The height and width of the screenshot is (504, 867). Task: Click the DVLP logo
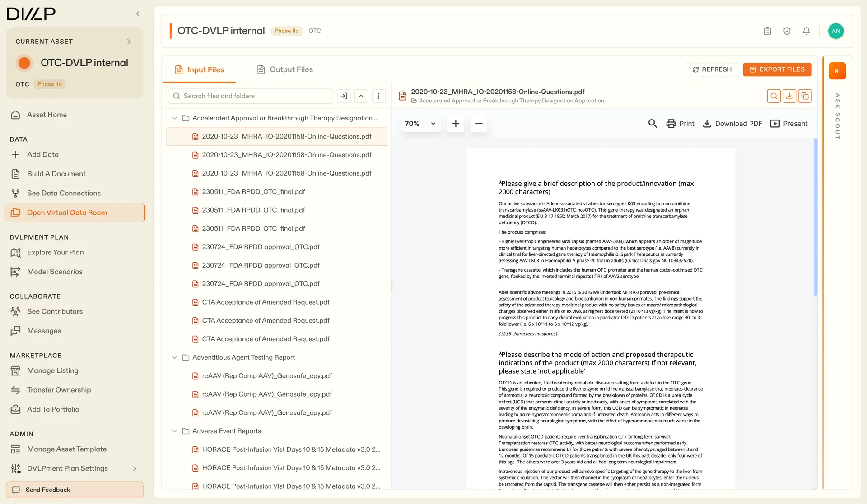(x=31, y=14)
